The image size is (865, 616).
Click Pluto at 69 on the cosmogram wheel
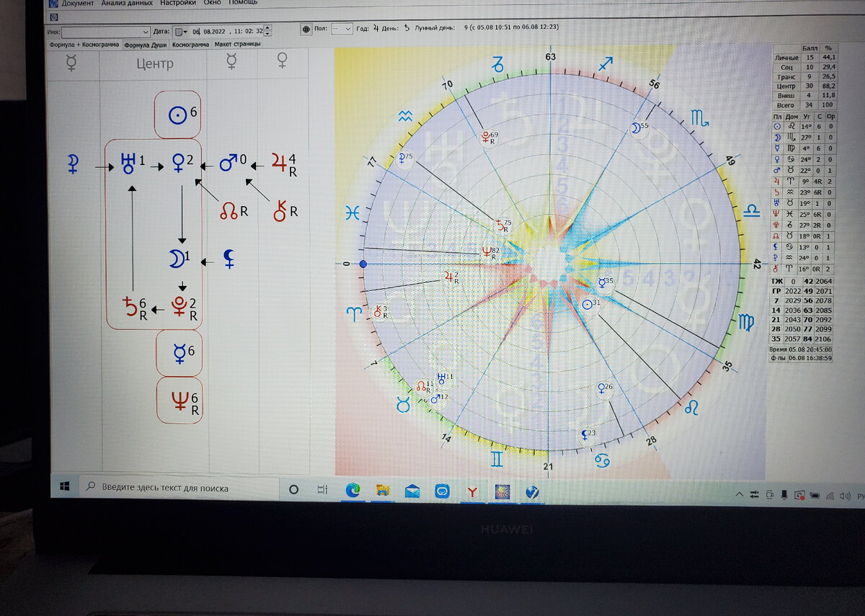pyautogui.click(x=487, y=136)
